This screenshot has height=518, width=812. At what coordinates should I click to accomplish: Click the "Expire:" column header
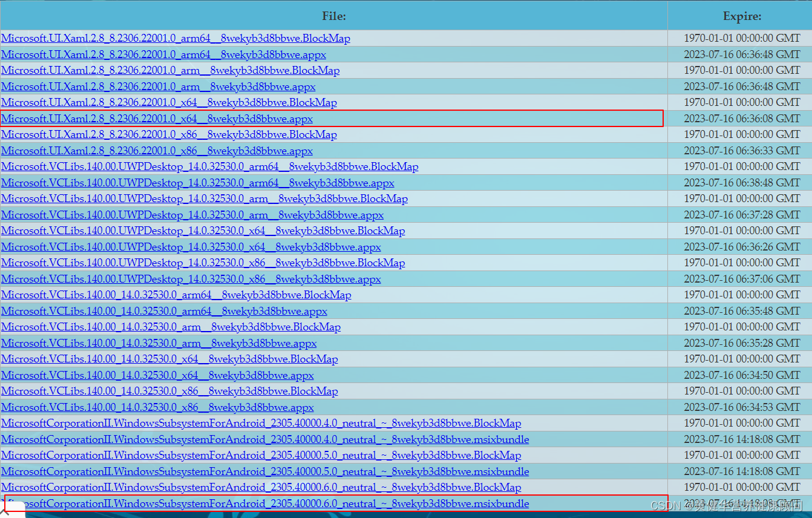tap(742, 16)
